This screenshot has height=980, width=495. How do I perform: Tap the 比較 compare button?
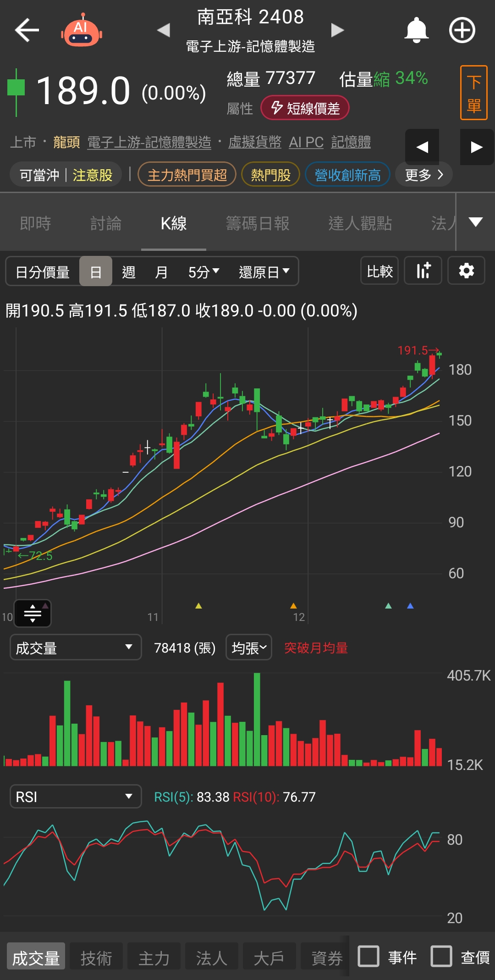pyautogui.click(x=379, y=271)
